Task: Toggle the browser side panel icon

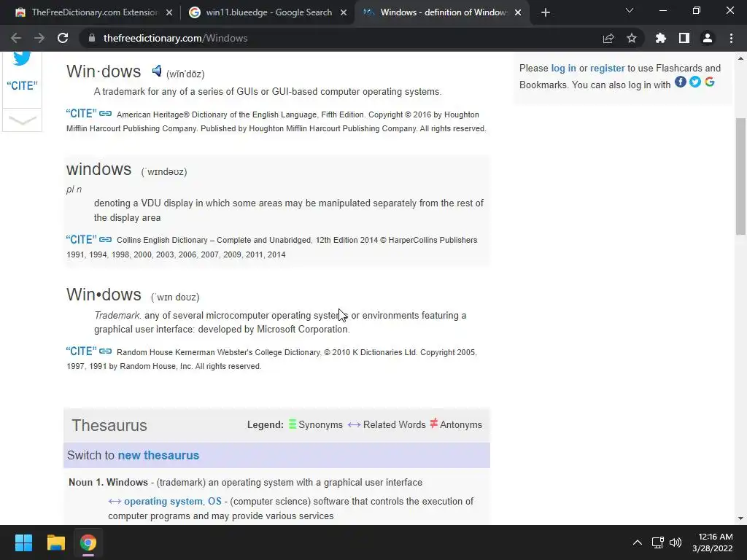Action: click(x=684, y=38)
